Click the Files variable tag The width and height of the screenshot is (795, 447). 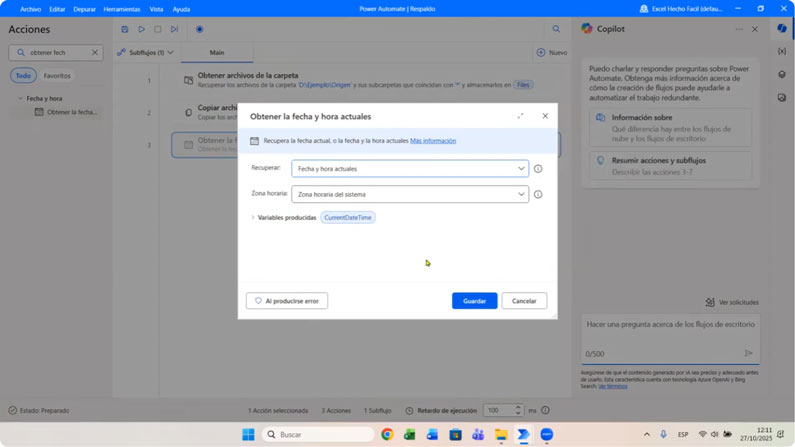pyautogui.click(x=523, y=85)
